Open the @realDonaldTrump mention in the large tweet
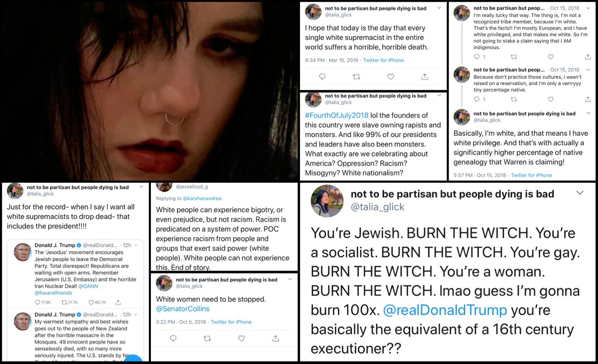The image size is (598, 364). click(445, 310)
